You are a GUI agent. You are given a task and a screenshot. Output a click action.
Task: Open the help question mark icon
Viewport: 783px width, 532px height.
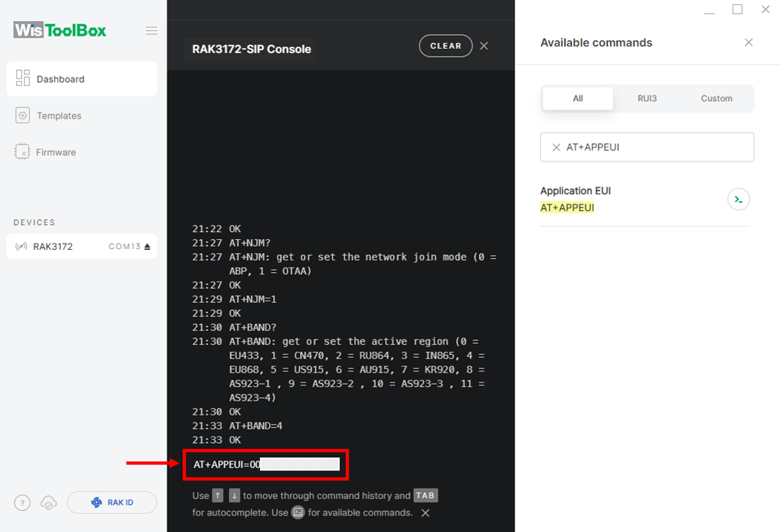tap(22, 502)
